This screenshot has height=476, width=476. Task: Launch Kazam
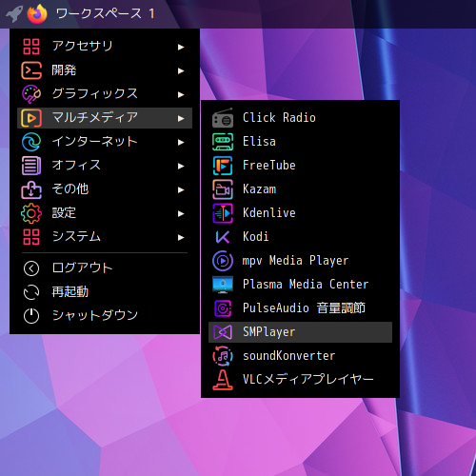[x=300, y=189]
